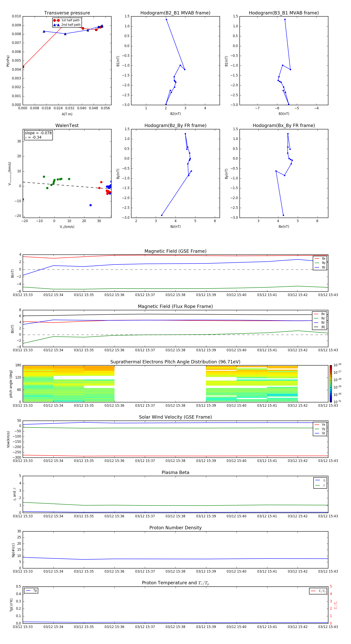Screen dimensions: 351x644
Task: Click the "Bx'" flux rope legend entry
Action: click(x=320, y=314)
